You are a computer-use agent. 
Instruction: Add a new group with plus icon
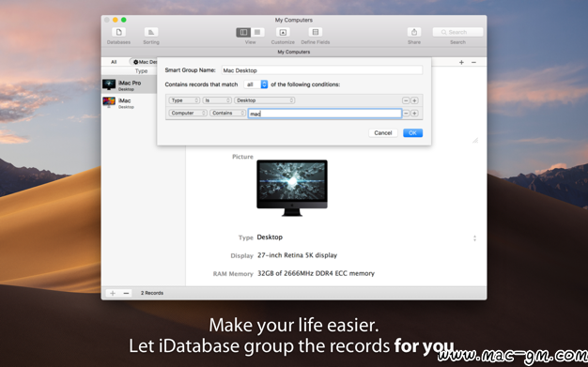tap(461, 62)
